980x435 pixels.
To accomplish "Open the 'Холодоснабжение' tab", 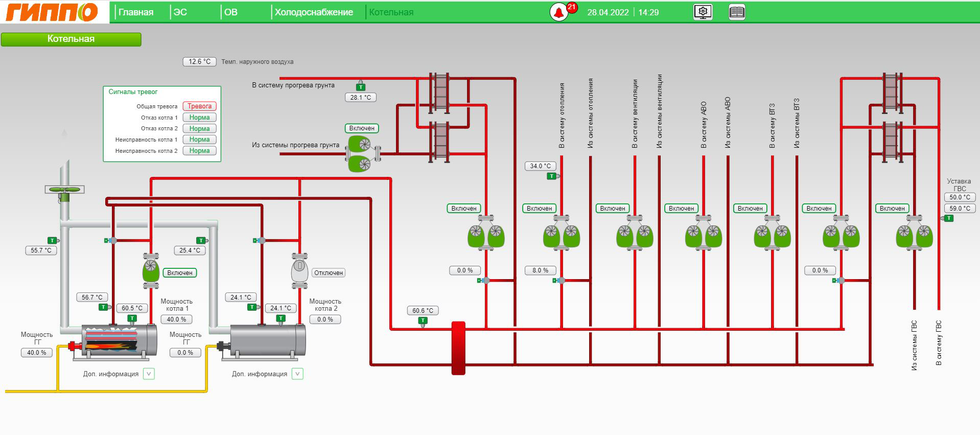I will point(314,12).
